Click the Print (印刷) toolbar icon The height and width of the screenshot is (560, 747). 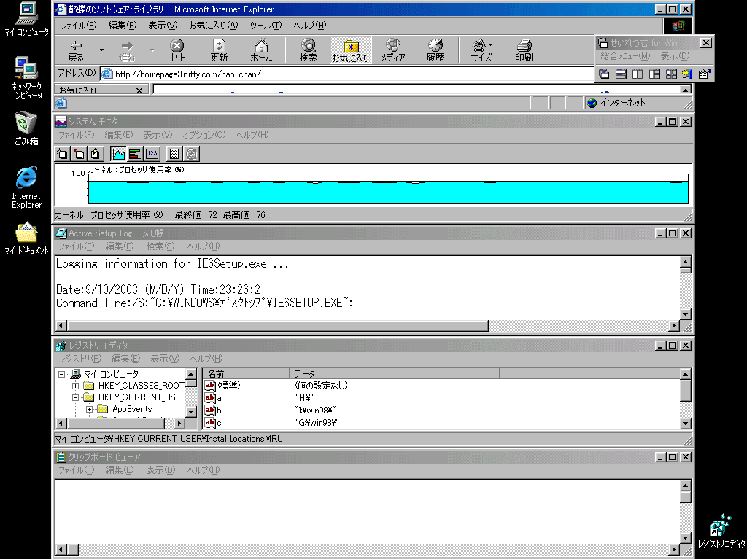(524, 50)
